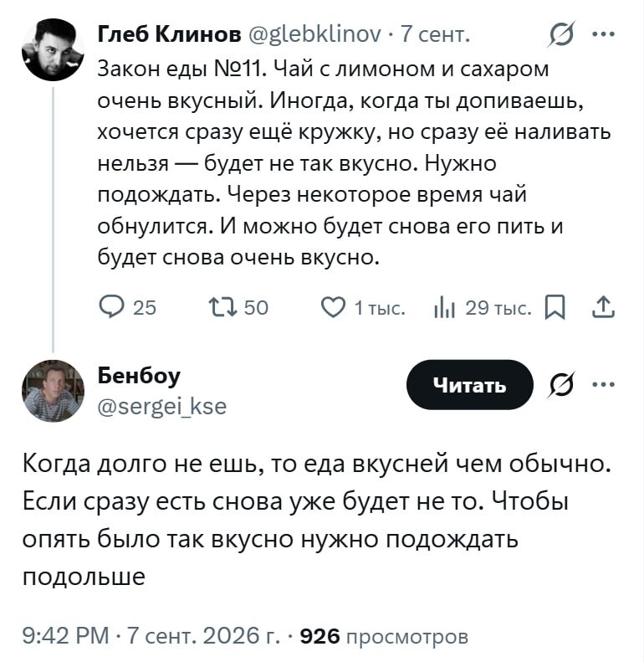Retweet the post showing 50 reposts
This screenshot has width=644, height=662.
tap(222, 307)
